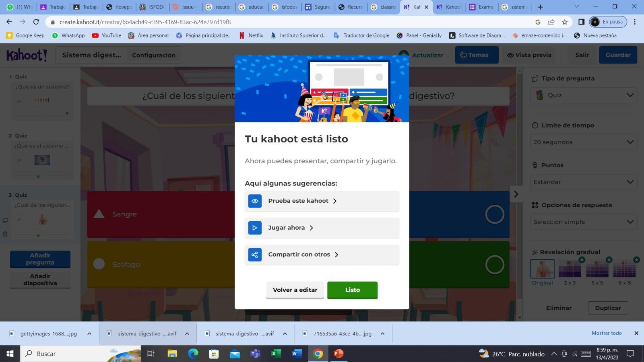Switch to the Issuu browser tab
The image size is (644, 362).
[186, 7]
